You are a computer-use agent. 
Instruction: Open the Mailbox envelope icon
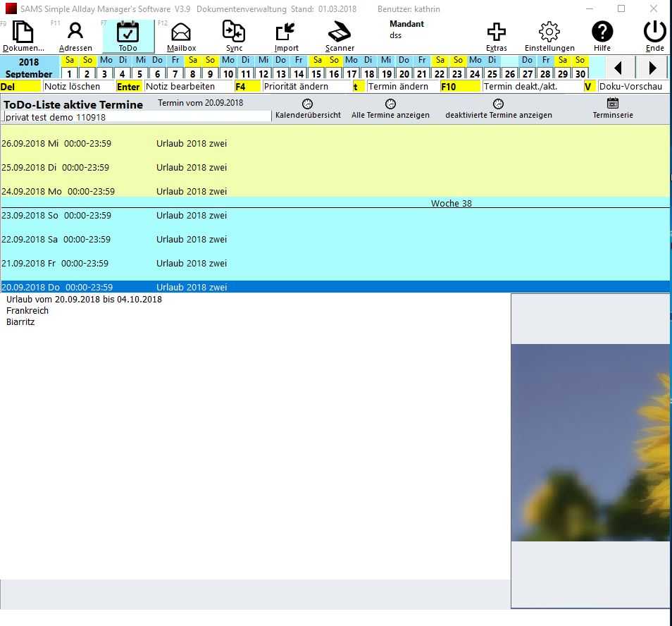[x=181, y=34]
